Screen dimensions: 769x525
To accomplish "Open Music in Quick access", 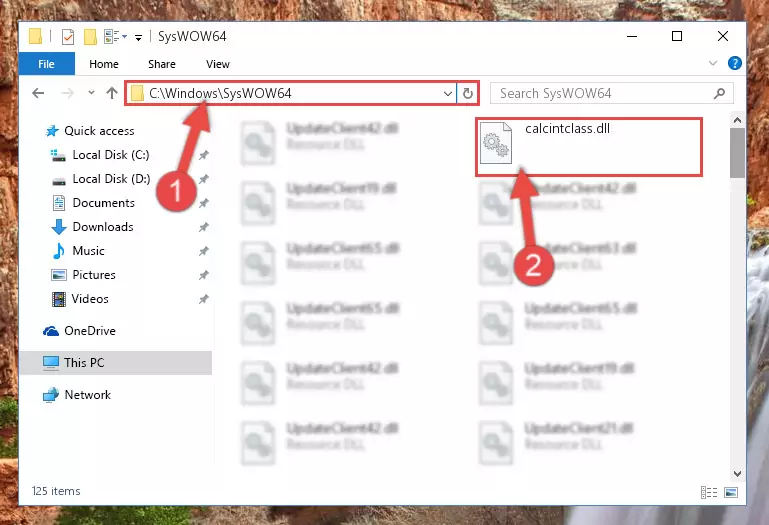I will tap(88, 251).
